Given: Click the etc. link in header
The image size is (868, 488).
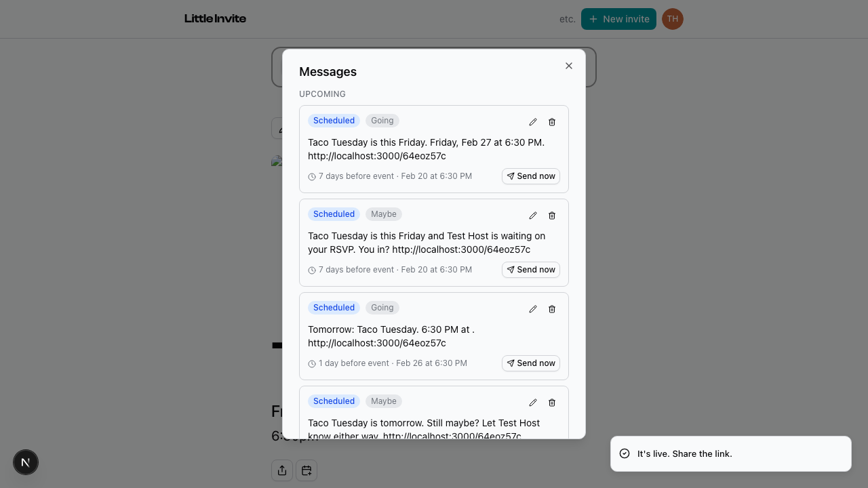Looking at the screenshot, I should coord(568,19).
